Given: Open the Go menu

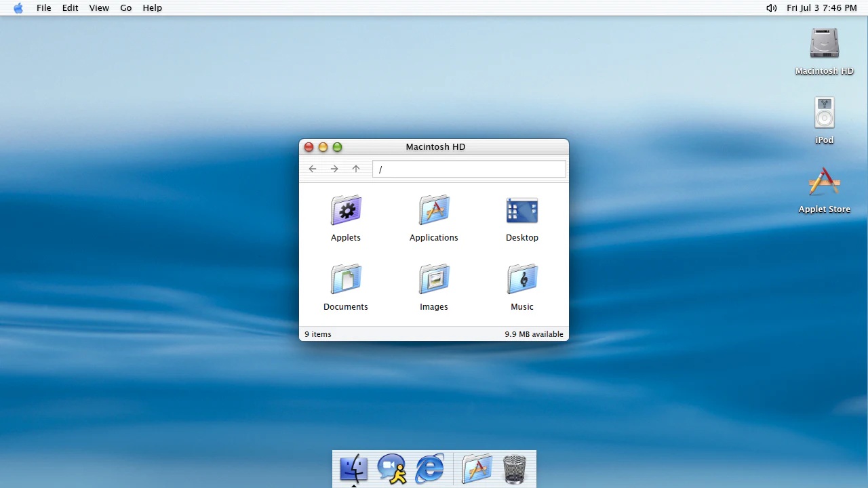Looking at the screenshot, I should pyautogui.click(x=126, y=8).
